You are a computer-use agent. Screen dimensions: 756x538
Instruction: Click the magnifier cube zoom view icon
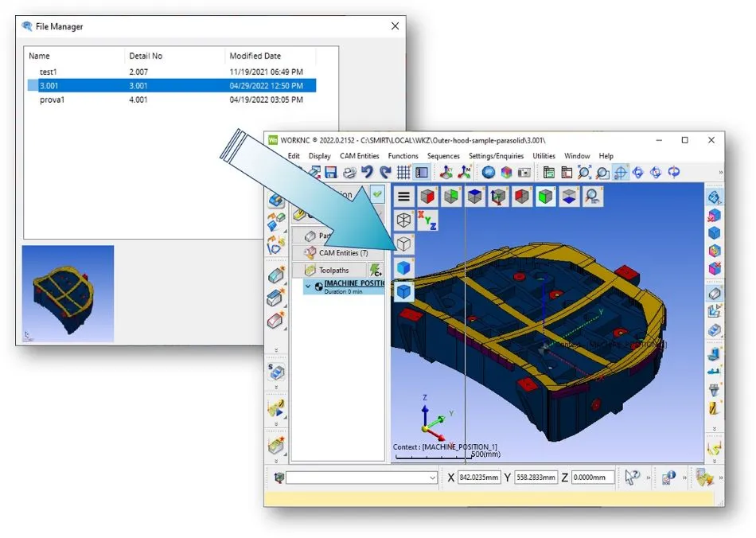tap(593, 196)
